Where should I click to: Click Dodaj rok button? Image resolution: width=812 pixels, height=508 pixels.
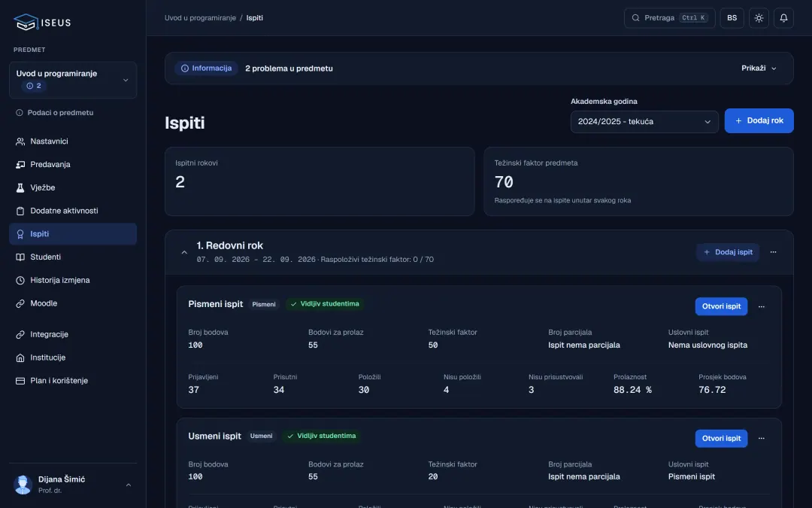(759, 120)
